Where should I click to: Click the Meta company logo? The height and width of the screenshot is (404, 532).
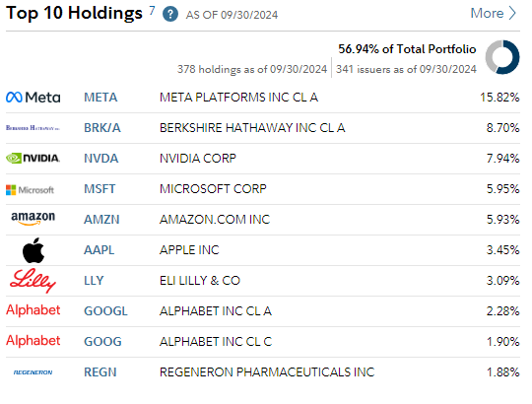coord(33,98)
